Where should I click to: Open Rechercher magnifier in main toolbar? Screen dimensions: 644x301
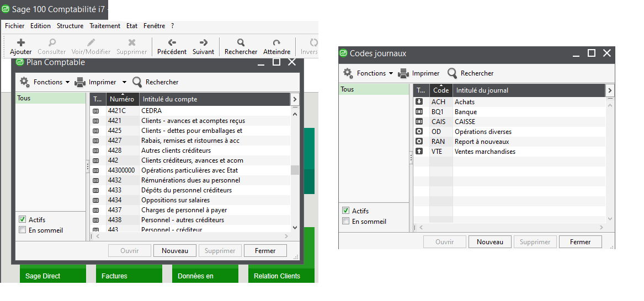click(x=241, y=42)
